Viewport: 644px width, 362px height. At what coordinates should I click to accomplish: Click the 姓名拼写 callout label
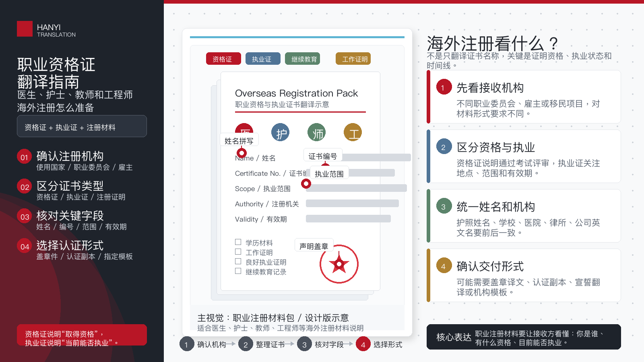[x=239, y=140]
